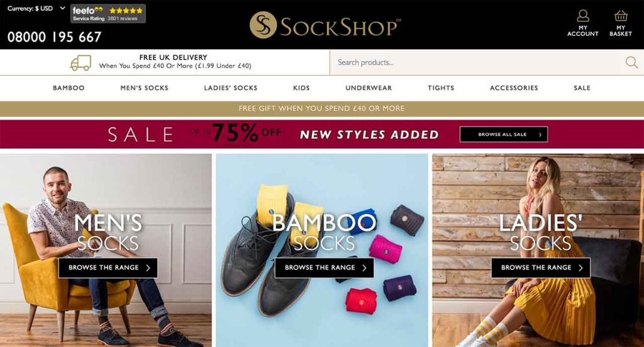The height and width of the screenshot is (347, 644).
Task: Click into the Search products field
Action: point(477,62)
